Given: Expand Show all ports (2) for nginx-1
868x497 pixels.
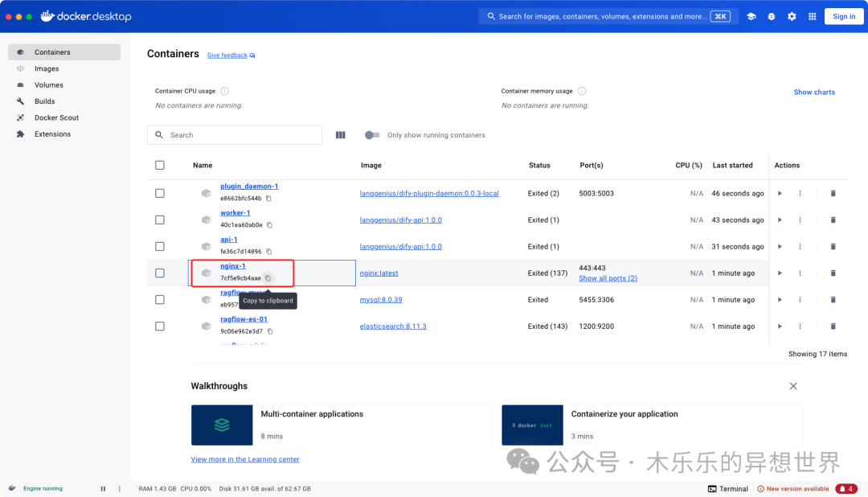Looking at the screenshot, I should (608, 278).
